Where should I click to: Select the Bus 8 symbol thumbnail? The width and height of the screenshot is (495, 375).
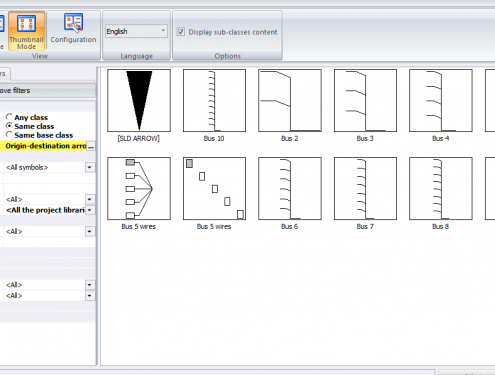pyautogui.click(x=441, y=189)
